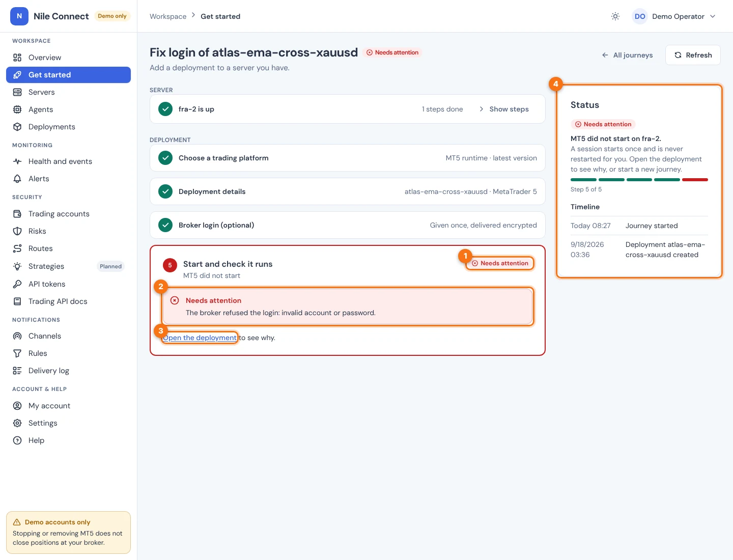Go back to All journeys
This screenshot has width=733, height=560.
pos(627,55)
